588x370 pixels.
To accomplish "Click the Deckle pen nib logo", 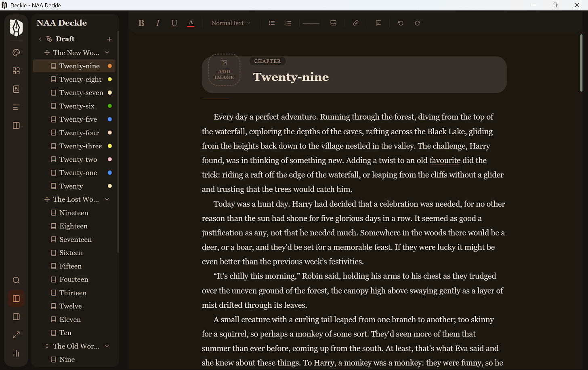I will coord(16,27).
